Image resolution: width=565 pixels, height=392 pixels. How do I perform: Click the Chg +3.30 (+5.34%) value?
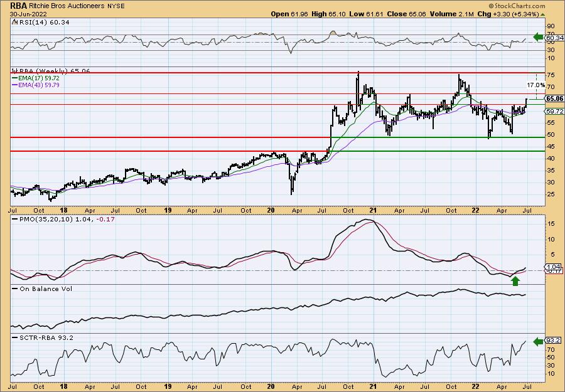tap(508, 14)
